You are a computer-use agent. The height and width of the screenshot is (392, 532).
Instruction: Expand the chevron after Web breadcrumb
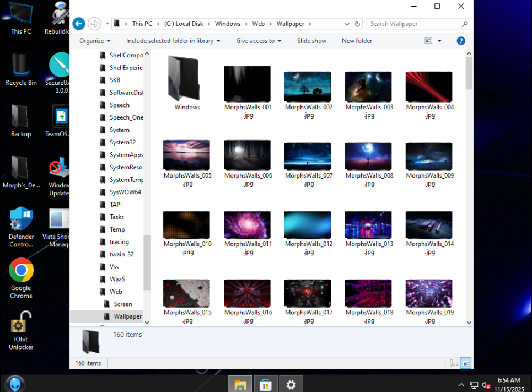(271, 24)
